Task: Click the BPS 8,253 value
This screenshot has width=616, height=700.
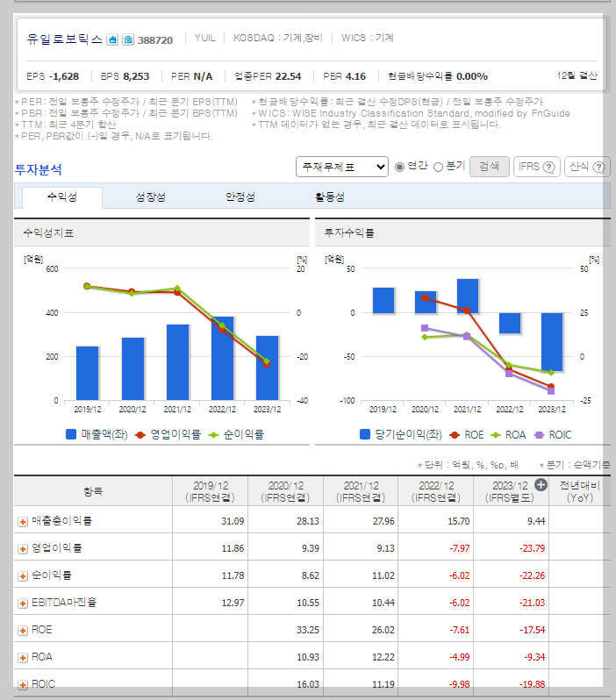Action: click(125, 76)
